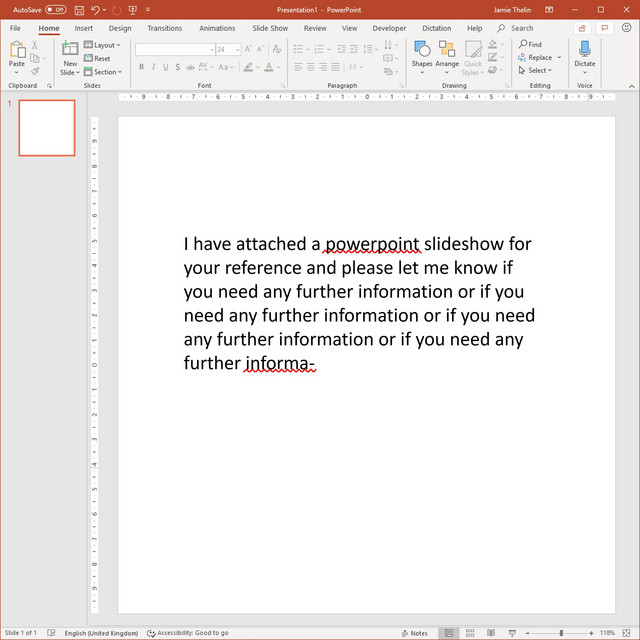This screenshot has height=640, width=640.
Task: Toggle Bold formatting
Action: [141, 67]
